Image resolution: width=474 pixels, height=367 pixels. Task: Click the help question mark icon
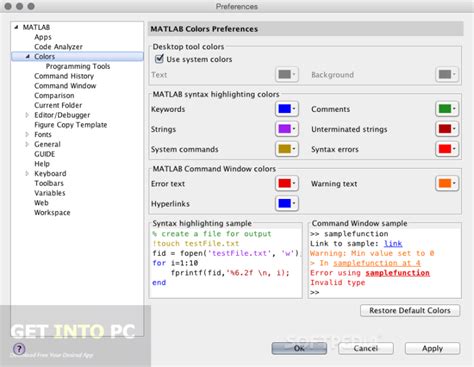pos(19,349)
